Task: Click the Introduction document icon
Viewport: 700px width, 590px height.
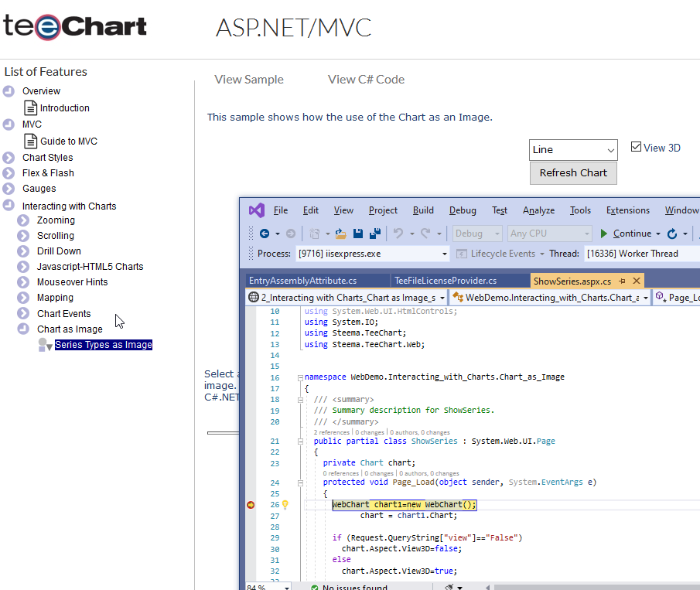Action: 30,108
